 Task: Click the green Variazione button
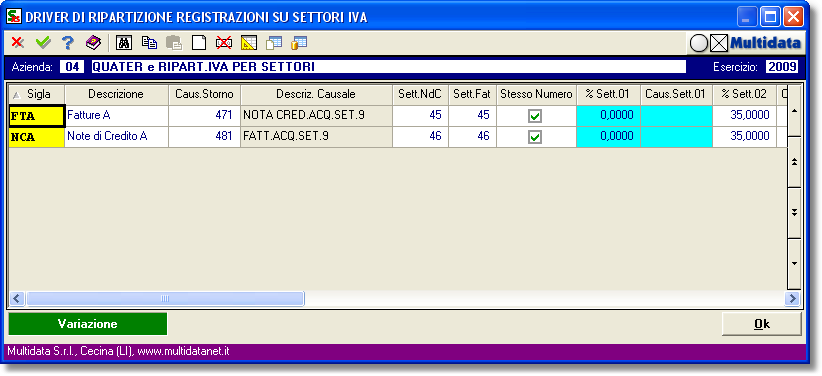(x=88, y=324)
